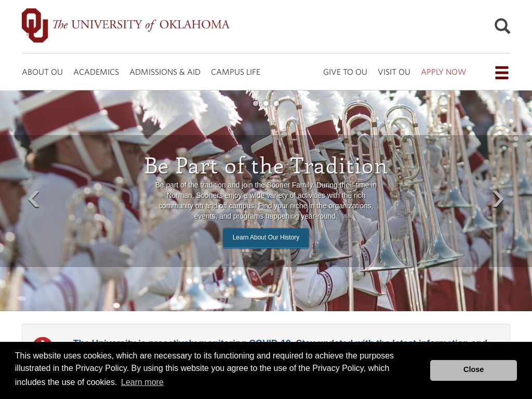Click the Visit OU link
Screen dimensions: 532x399
(394, 72)
